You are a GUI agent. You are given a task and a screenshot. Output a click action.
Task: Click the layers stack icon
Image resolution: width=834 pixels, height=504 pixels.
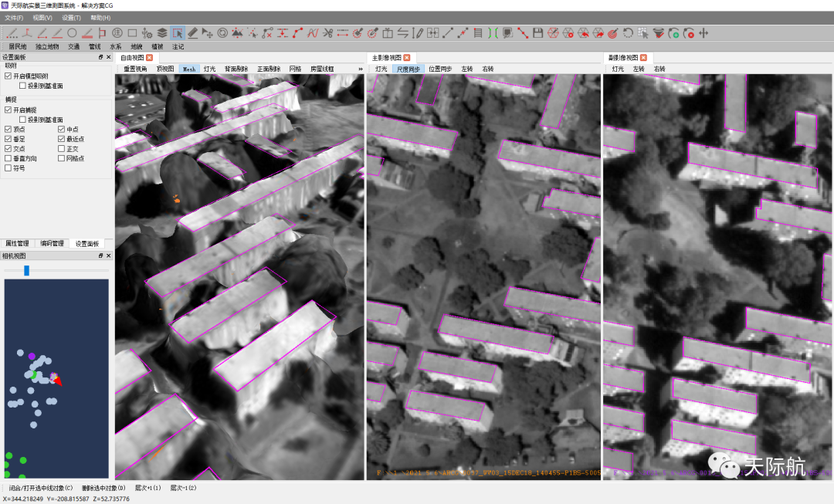[x=162, y=33]
